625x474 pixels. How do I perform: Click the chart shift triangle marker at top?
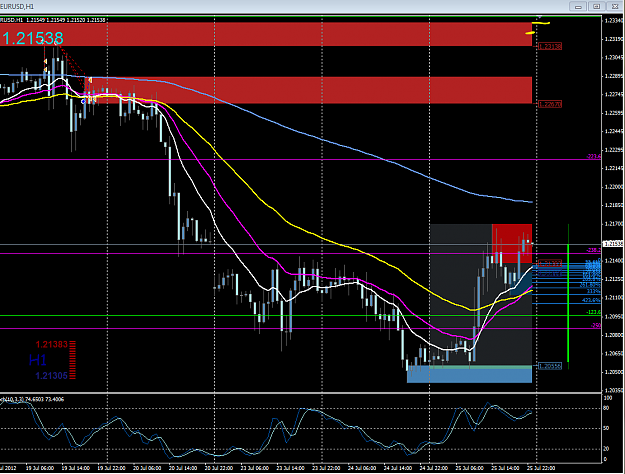coord(539,17)
